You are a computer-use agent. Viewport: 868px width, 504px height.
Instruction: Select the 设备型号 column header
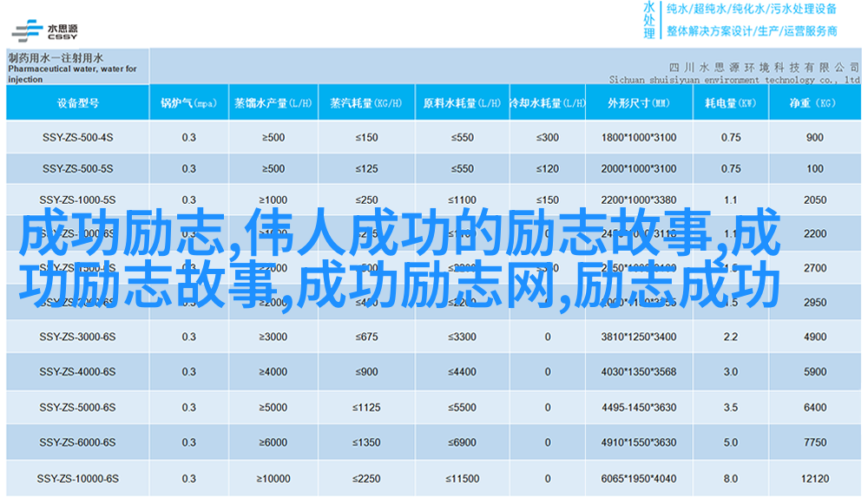click(x=77, y=103)
